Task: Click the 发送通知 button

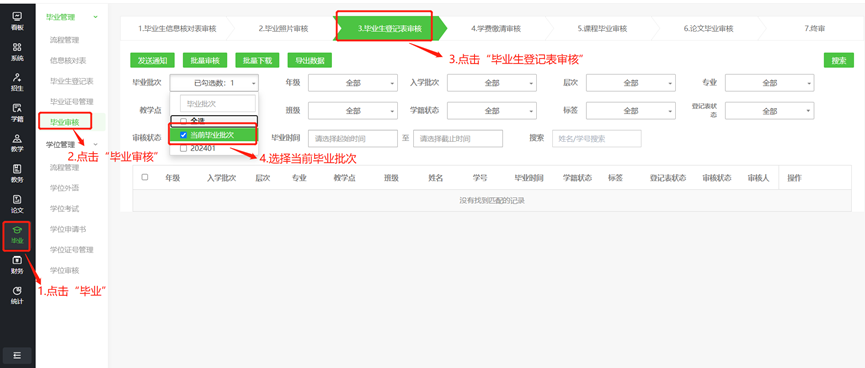Action: tap(152, 60)
